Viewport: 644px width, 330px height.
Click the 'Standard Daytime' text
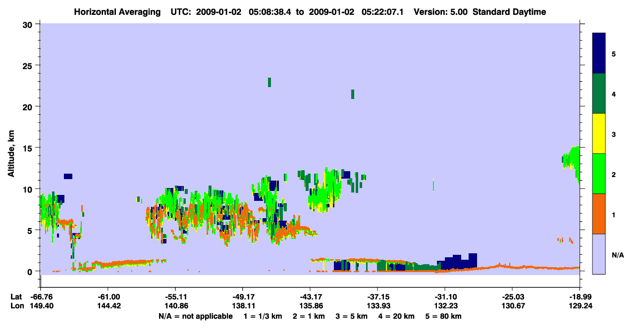(x=509, y=12)
